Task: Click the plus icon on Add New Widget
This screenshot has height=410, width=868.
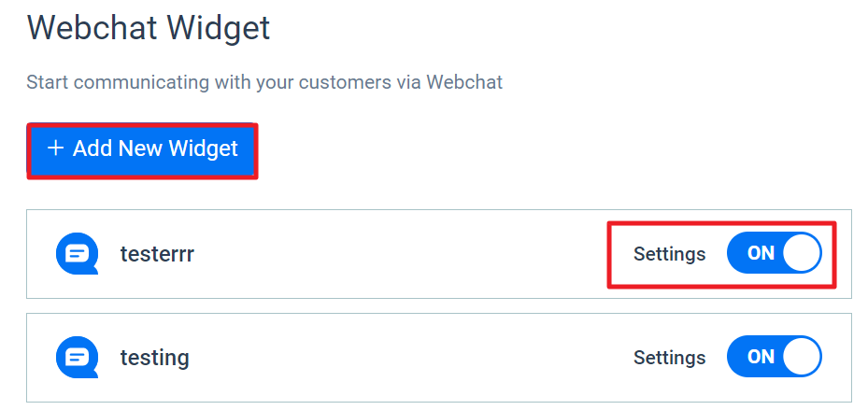Action: tap(55, 148)
